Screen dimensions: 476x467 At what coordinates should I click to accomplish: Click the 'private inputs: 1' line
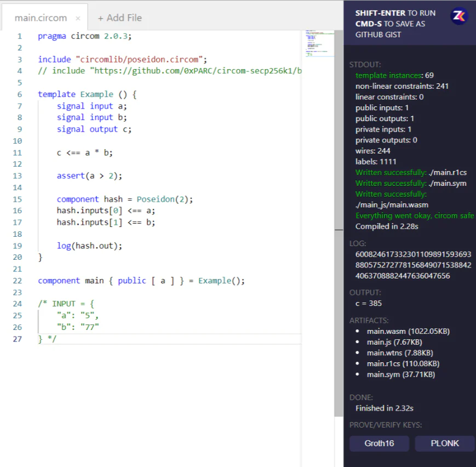click(383, 129)
